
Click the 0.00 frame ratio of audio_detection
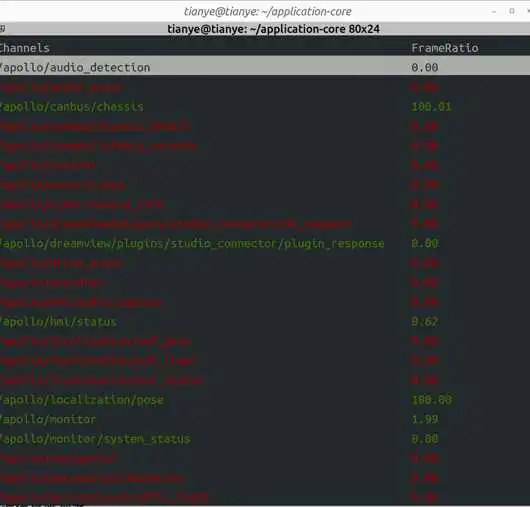pos(425,67)
